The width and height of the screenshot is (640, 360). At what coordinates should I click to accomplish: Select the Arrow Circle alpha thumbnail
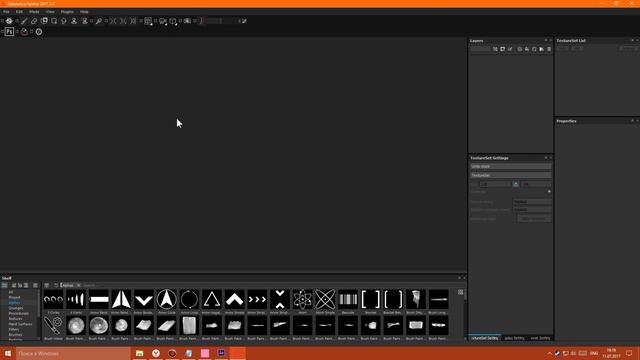[167, 300]
